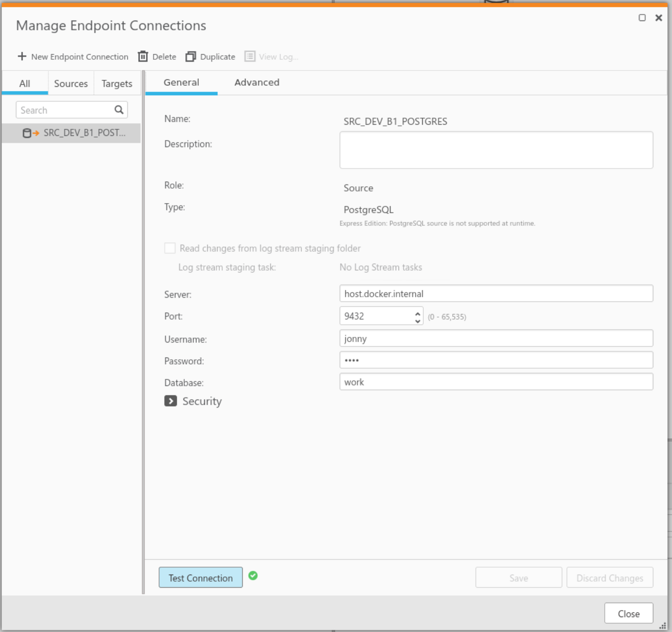This screenshot has width=672, height=632.
Task: Expand the Security section
Action: pyautogui.click(x=170, y=401)
